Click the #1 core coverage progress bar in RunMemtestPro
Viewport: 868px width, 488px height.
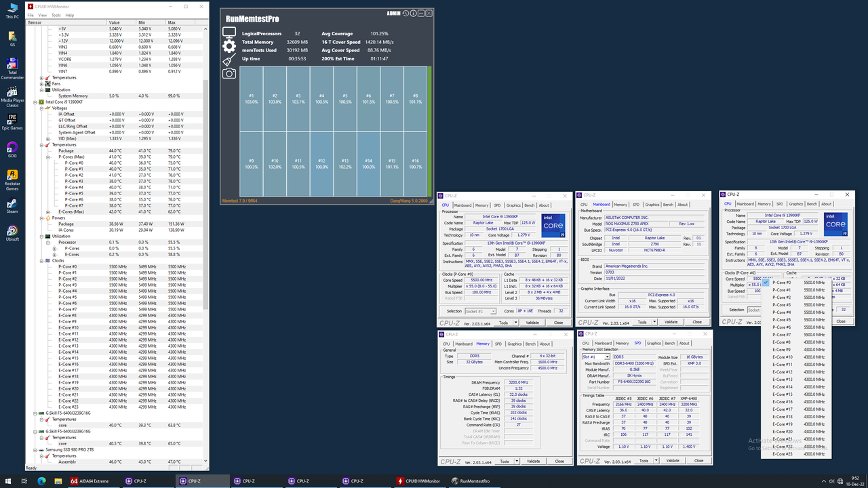tap(251, 98)
